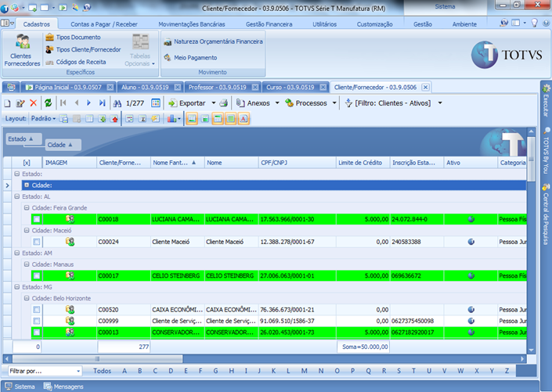Open the Padrão layout dropdown
The width and height of the screenshot is (552, 392).
point(43,119)
